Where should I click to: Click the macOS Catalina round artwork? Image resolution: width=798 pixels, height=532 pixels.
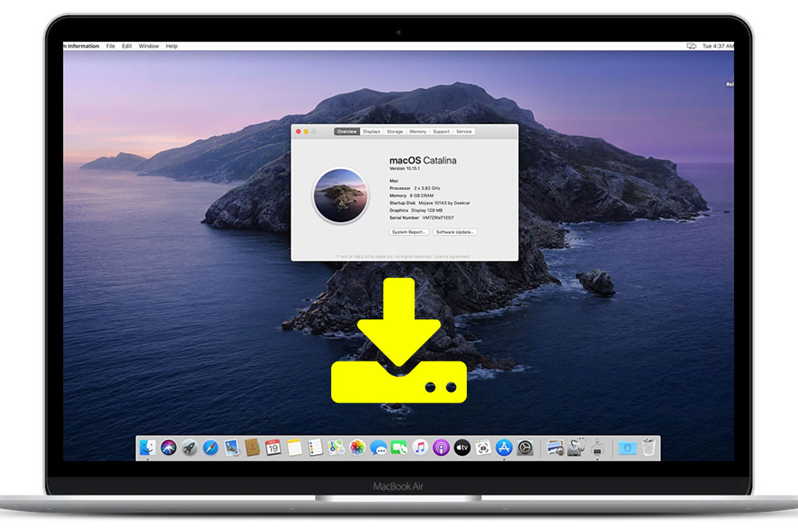click(x=340, y=196)
